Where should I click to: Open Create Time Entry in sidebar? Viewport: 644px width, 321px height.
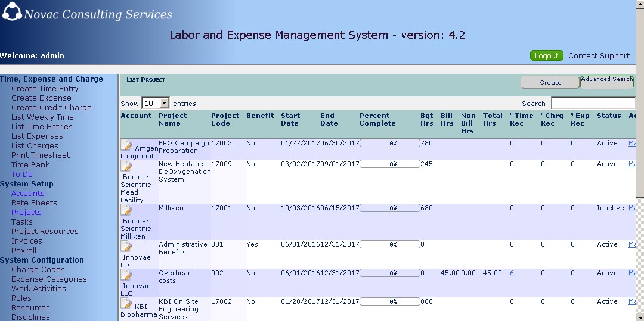pyautogui.click(x=45, y=89)
